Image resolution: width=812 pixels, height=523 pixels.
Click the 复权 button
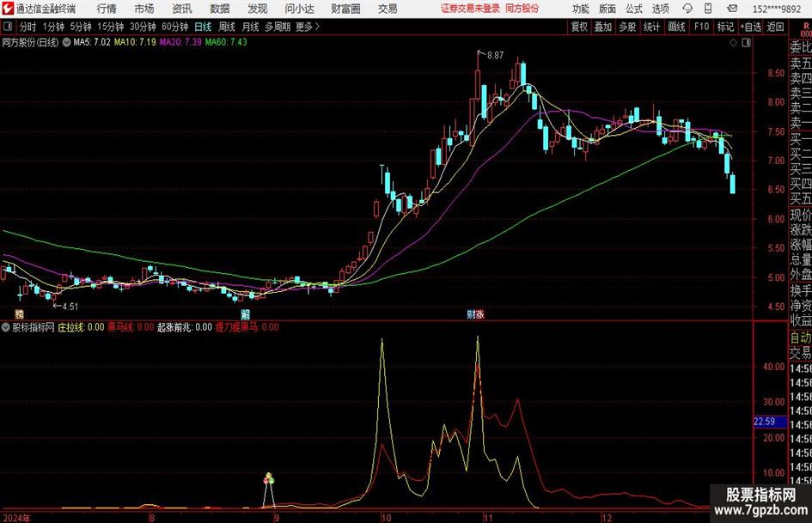click(x=579, y=27)
